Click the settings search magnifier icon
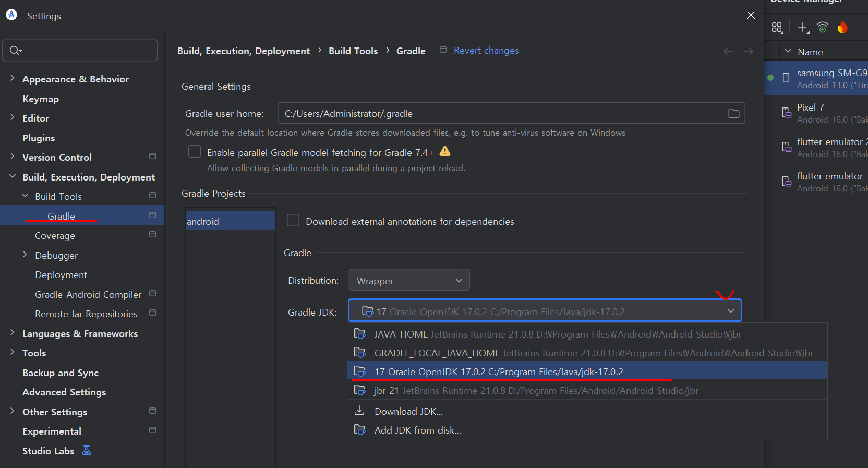This screenshot has width=868, height=468. 15,51
